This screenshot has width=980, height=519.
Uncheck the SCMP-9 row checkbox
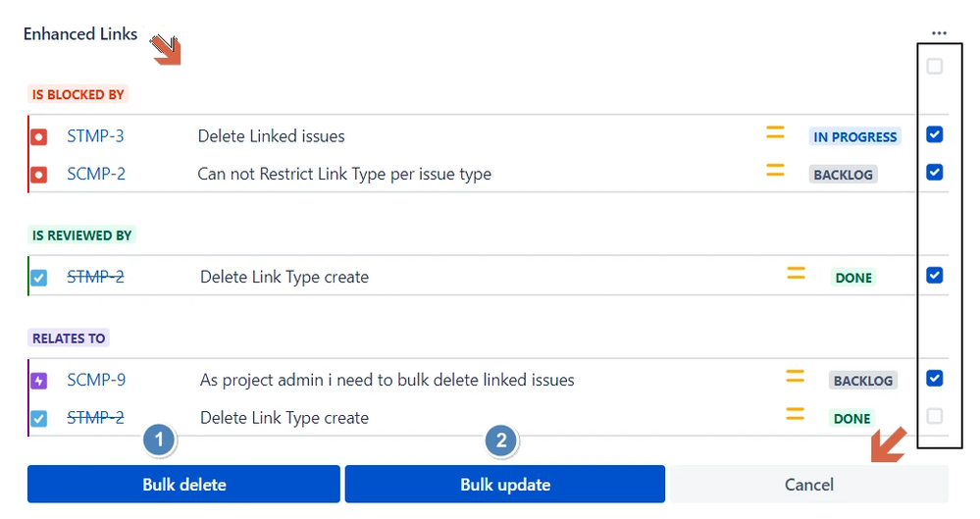pos(935,378)
